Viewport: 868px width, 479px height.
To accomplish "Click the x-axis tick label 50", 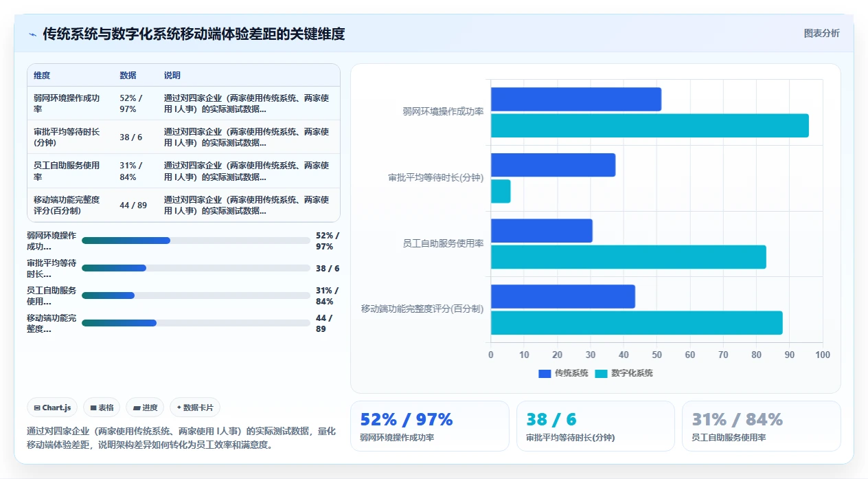I will (x=656, y=355).
